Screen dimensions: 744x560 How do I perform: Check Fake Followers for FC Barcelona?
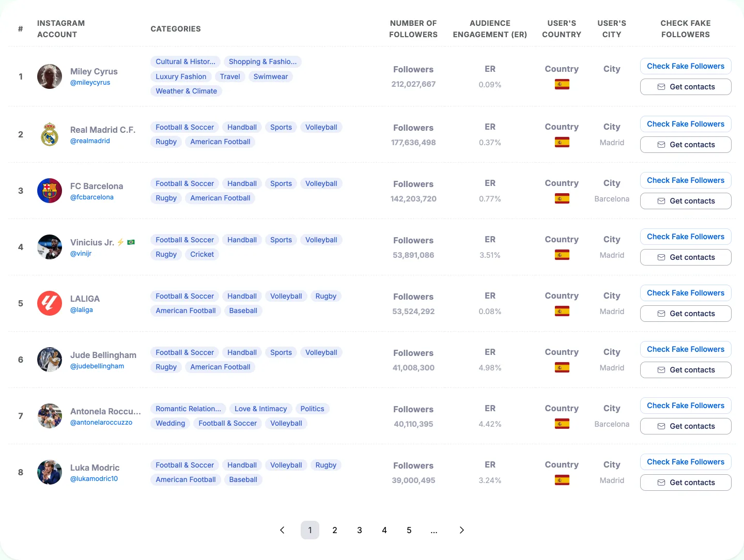point(686,180)
